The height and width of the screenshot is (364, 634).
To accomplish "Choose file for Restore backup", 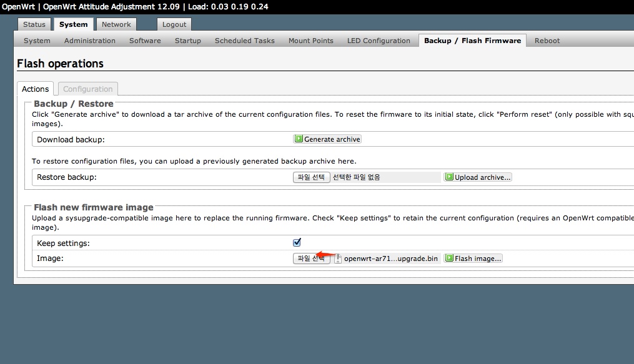I will coord(311,177).
